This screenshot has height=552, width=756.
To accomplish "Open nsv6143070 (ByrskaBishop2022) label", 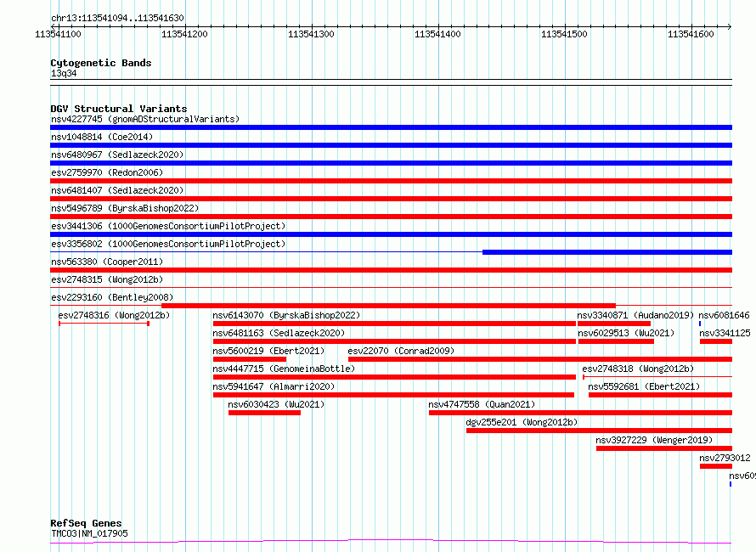I will pyautogui.click(x=286, y=315).
